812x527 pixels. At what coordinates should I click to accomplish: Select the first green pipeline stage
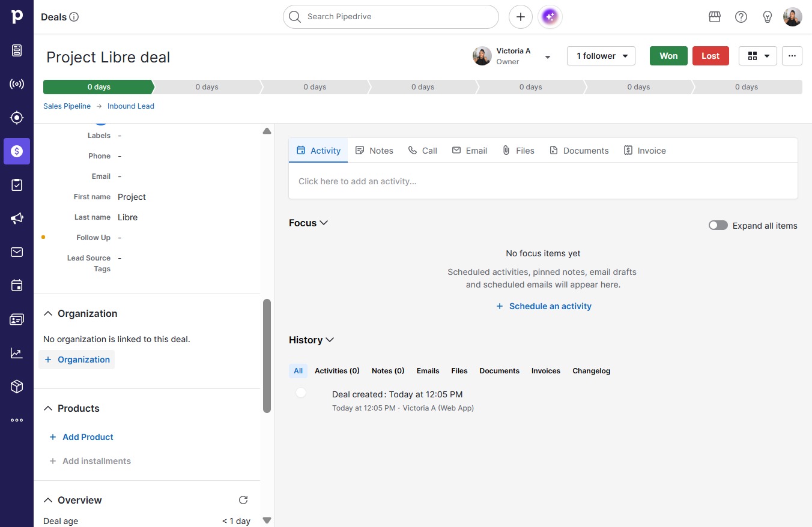(98, 87)
